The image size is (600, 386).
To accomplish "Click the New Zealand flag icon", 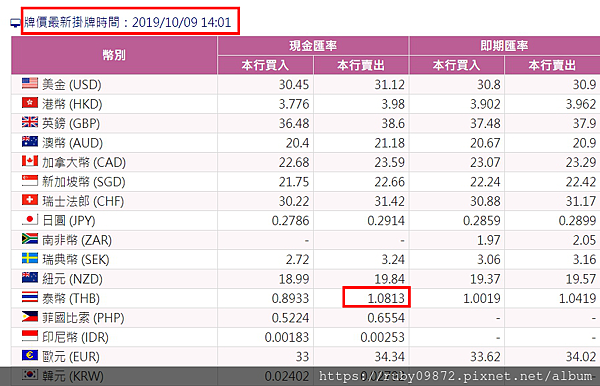I will click(30, 277).
